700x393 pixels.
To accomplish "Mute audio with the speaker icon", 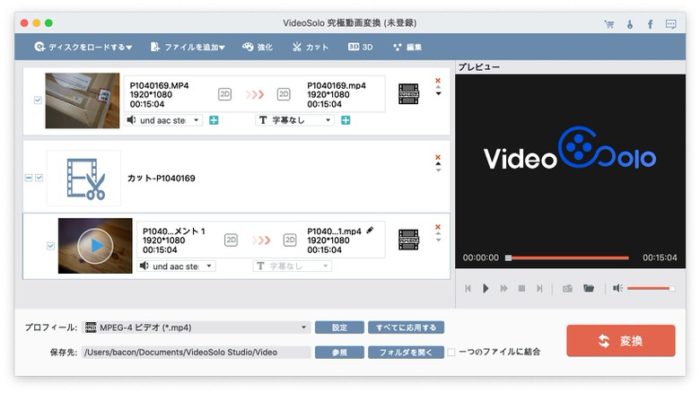I will pyautogui.click(x=618, y=288).
